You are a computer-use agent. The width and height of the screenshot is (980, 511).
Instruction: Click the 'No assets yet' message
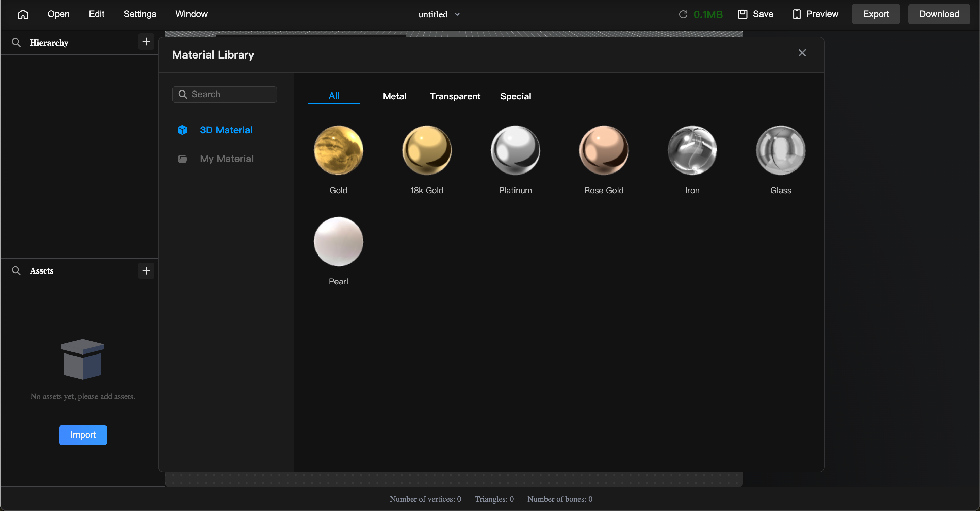(83, 396)
